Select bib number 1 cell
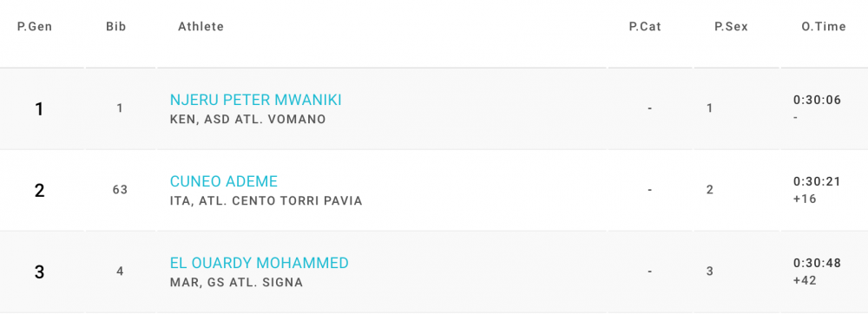 120,109
